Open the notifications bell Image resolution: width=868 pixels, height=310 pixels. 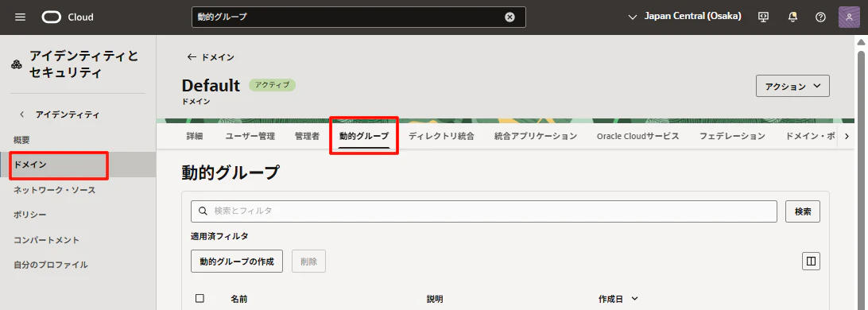792,17
